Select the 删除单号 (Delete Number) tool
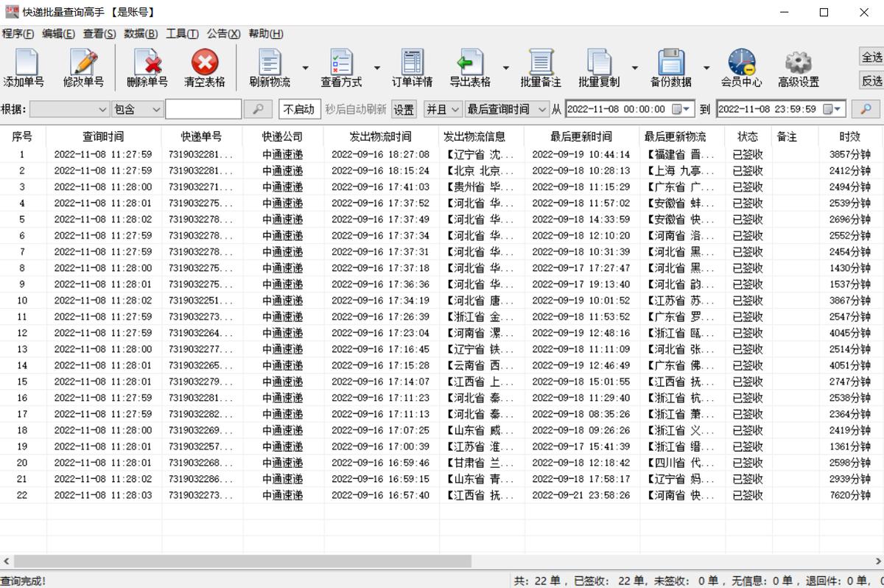The height and width of the screenshot is (588, 884). (x=146, y=66)
